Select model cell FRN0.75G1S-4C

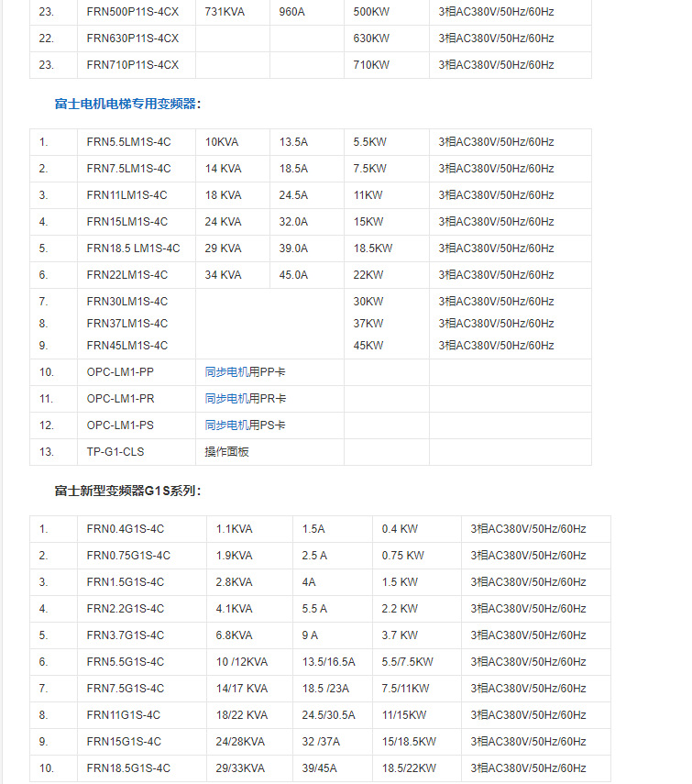[x=142, y=556]
